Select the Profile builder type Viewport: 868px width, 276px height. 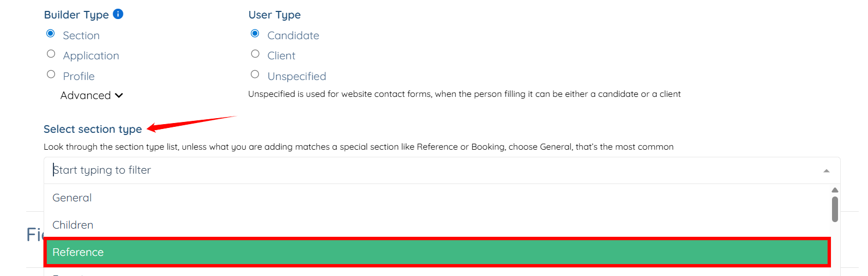click(x=51, y=75)
